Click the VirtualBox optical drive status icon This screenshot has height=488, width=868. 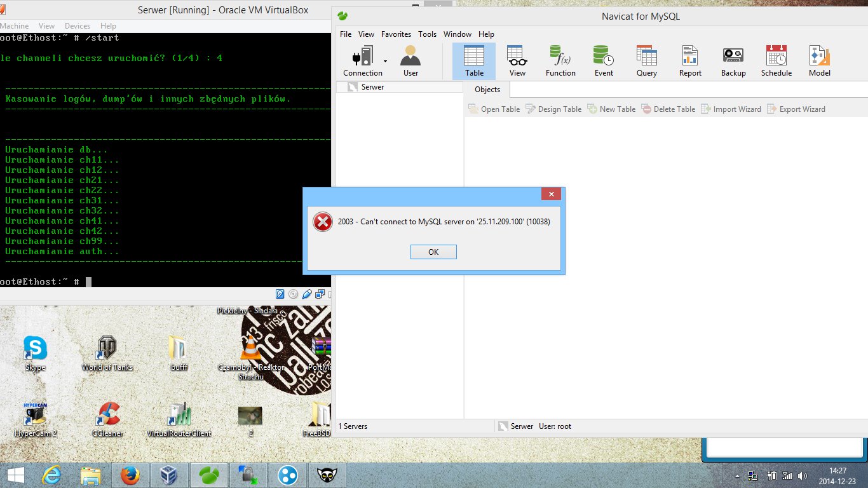pos(293,294)
